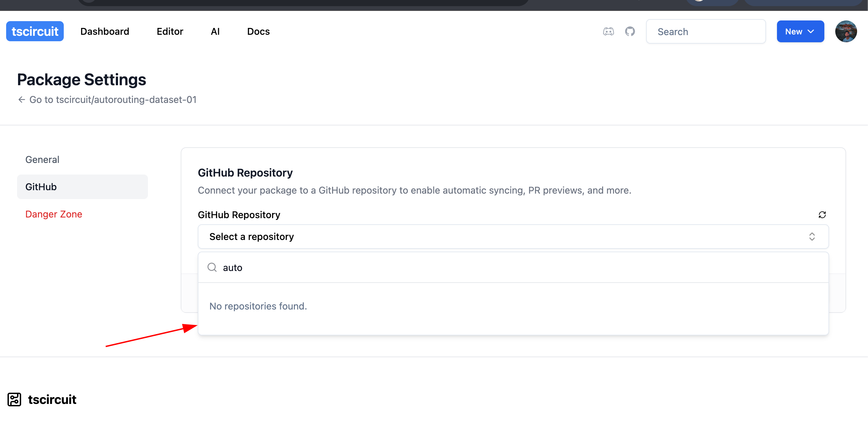This screenshot has height=422, width=868.
Task: Click the magnifier icon in repository search
Action: pos(212,267)
